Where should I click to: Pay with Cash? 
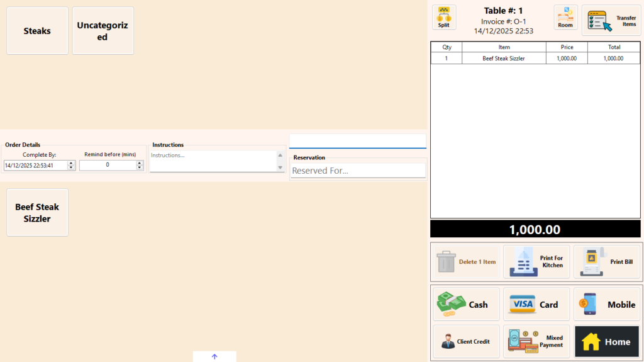click(466, 305)
